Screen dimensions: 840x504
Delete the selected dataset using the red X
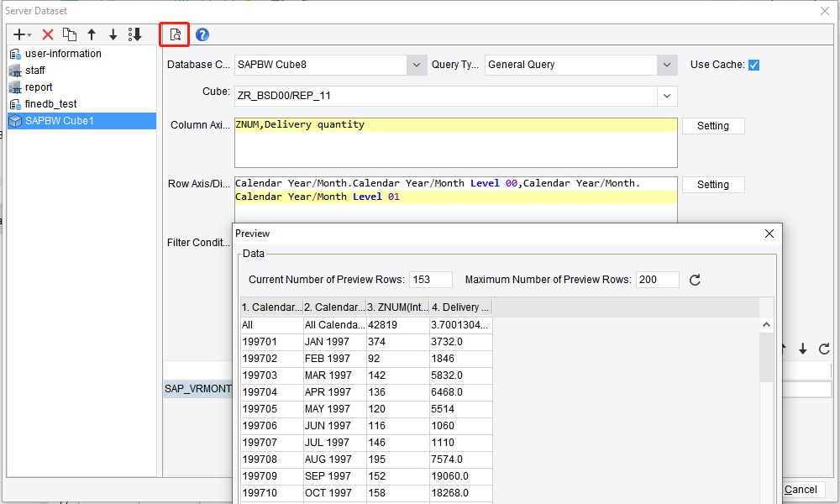click(x=48, y=34)
